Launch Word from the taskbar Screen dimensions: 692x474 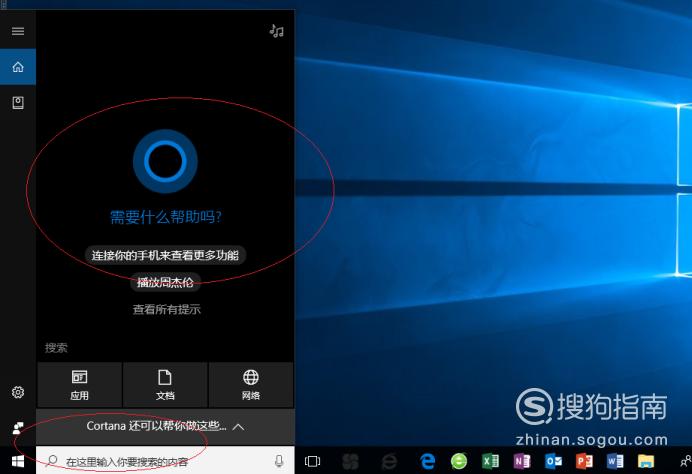(x=615, y=461)
